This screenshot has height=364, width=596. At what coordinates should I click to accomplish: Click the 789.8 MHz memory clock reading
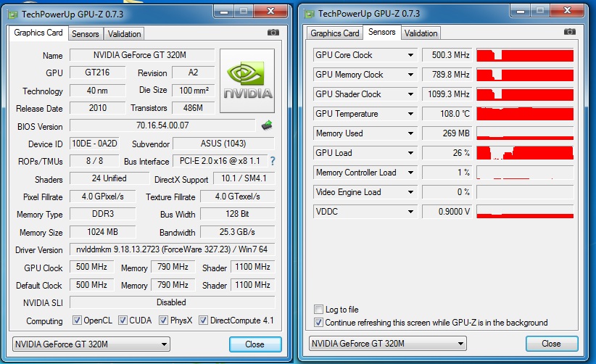447,75
